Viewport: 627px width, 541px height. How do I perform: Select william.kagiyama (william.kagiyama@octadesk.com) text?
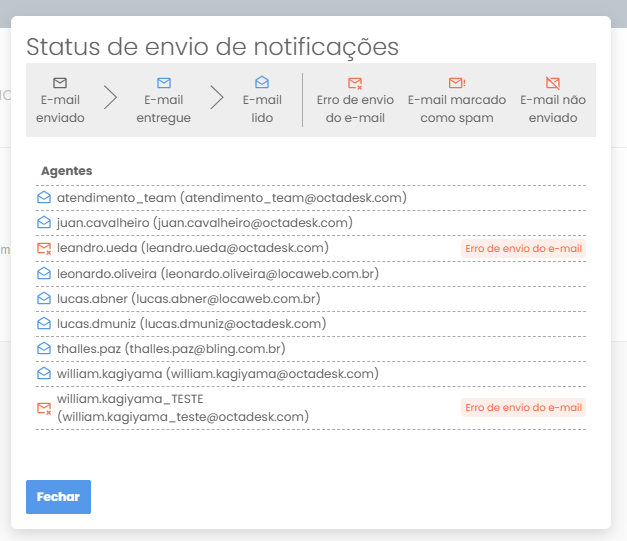218,374
